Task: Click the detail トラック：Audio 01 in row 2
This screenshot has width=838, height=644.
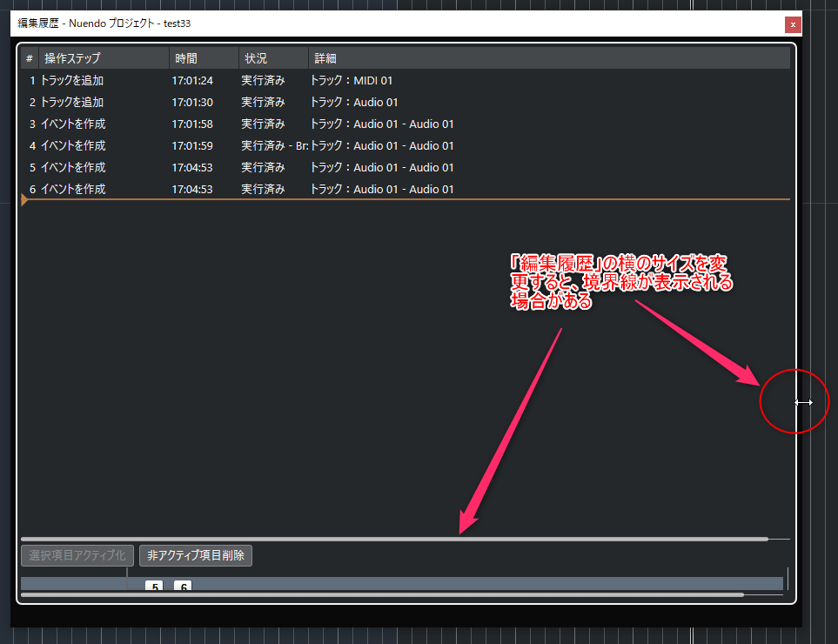Action: click(354, 102)
